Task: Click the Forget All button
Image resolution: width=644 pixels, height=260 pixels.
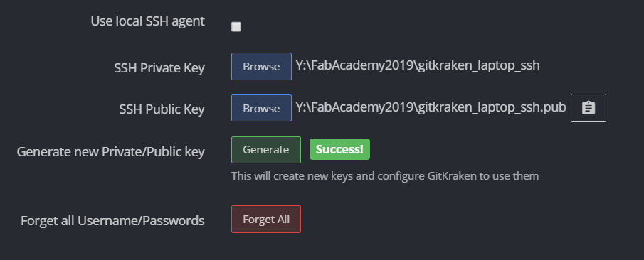Action: 265,219
